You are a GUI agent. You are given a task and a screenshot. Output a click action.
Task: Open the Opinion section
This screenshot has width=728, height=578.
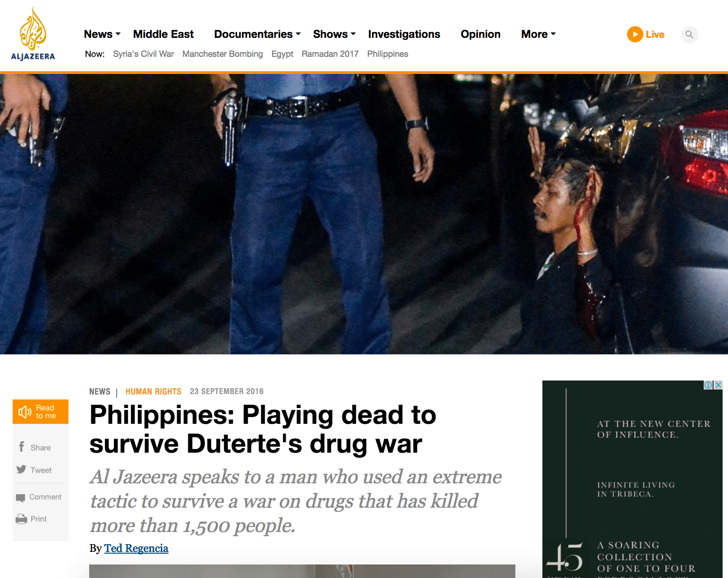(481, 34)
